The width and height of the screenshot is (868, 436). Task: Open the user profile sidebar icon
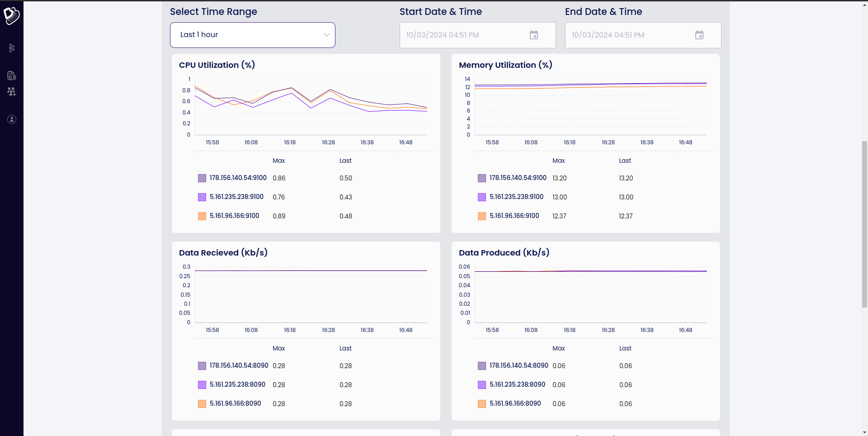(x=12, y=119)
